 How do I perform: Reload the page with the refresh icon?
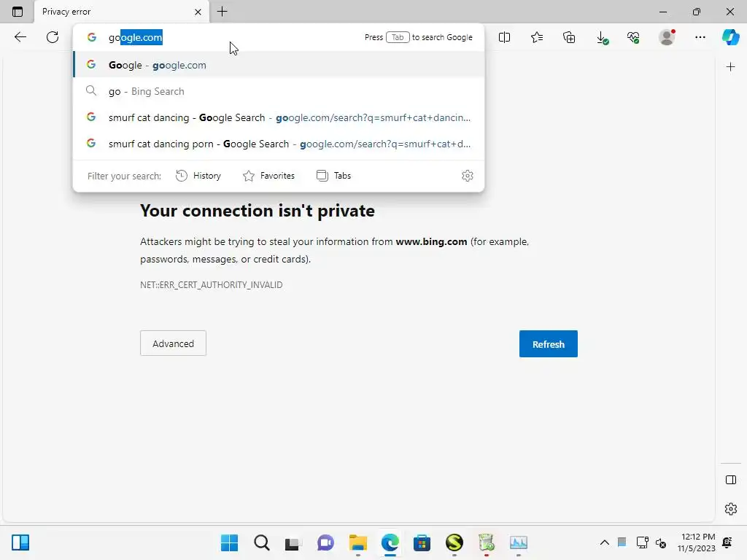tap(53, 37)
